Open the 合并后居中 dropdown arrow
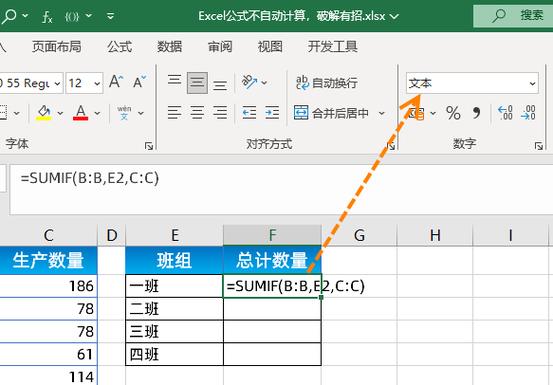This screenshot has height=385, width=553. click(x=382, y=113)
